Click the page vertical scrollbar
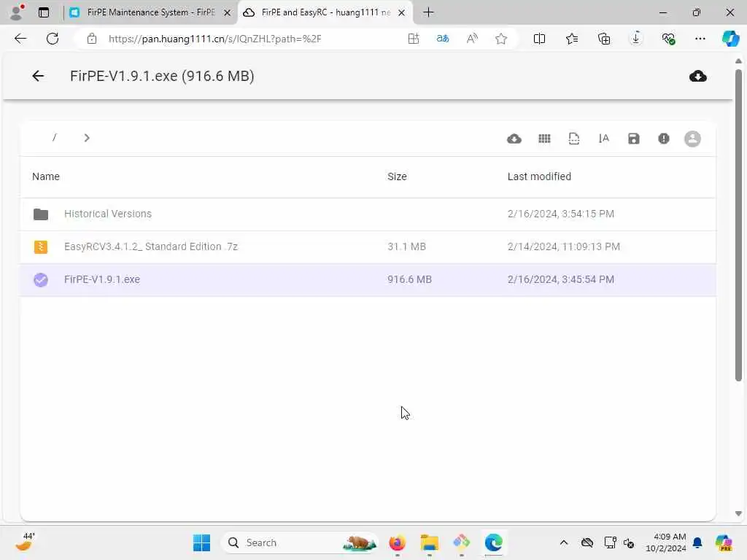The height and width of the screenshot is (560, 747). point(738,225)
